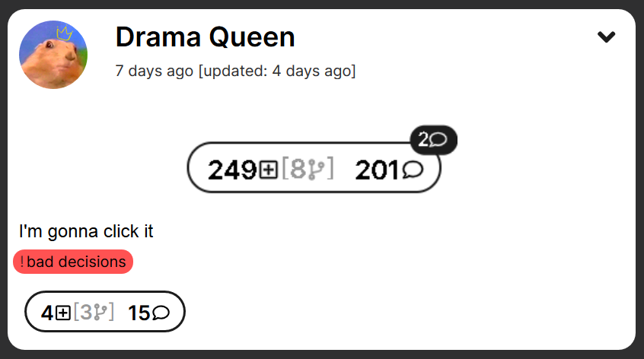The height and width of the screenshot is (359, 644).
Task: Select the red bad decisions tag
Action: click(73, 262)
